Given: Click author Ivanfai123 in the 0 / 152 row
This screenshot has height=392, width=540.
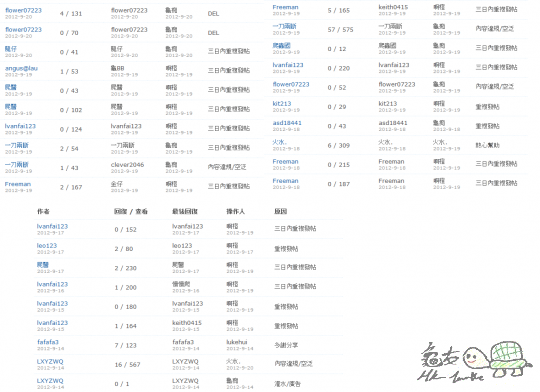Looking at the screenshot, I should point(52,226).
